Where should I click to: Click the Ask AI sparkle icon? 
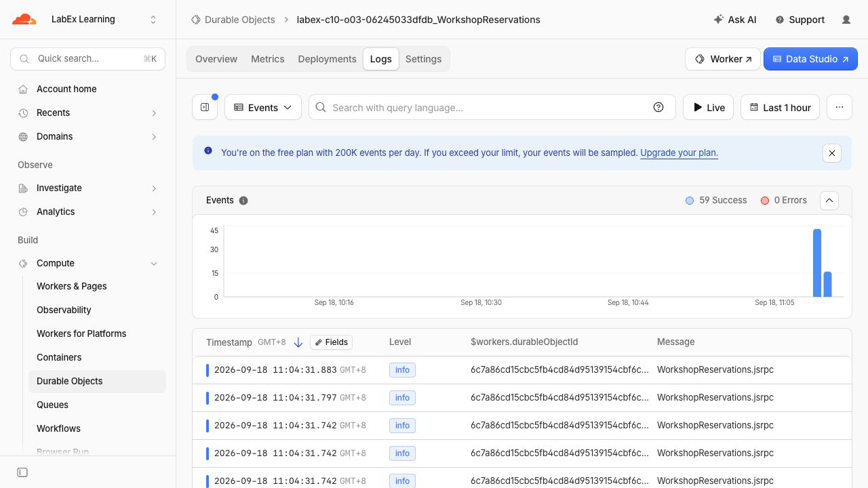click(719, 20)
